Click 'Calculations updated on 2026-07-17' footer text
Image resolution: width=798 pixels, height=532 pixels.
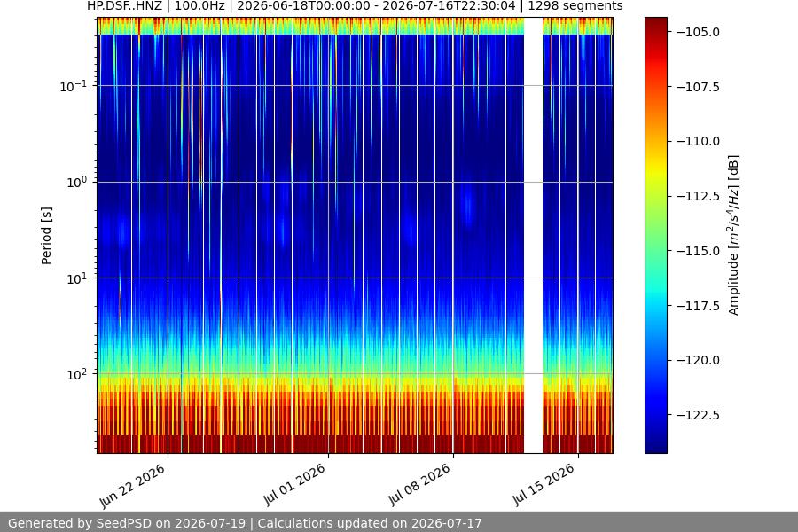370,523
